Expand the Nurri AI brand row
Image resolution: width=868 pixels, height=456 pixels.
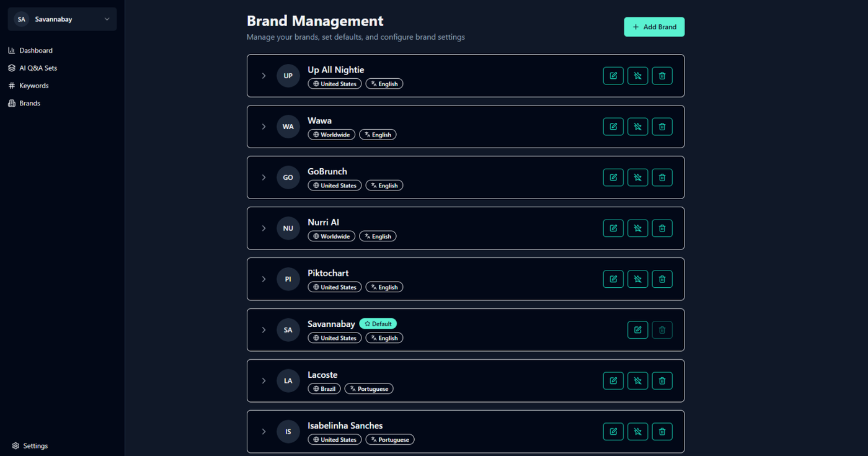[x=263, y=228]
